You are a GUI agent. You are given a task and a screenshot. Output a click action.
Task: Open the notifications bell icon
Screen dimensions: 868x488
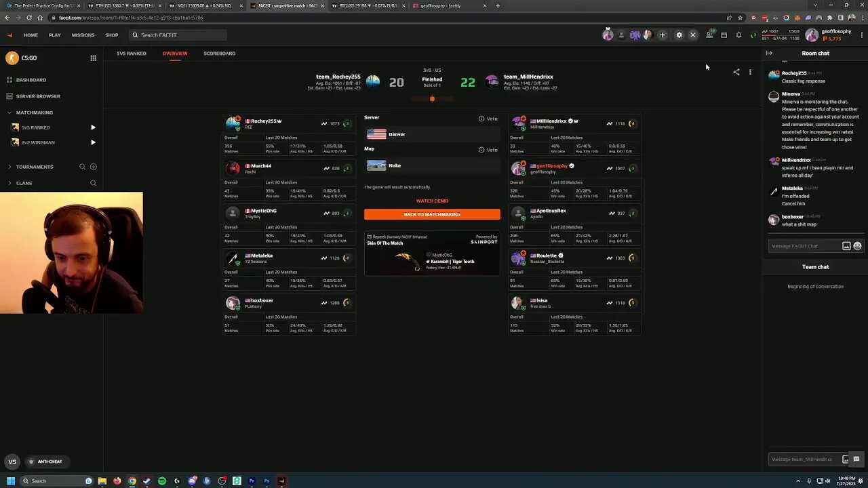(738, 35)
